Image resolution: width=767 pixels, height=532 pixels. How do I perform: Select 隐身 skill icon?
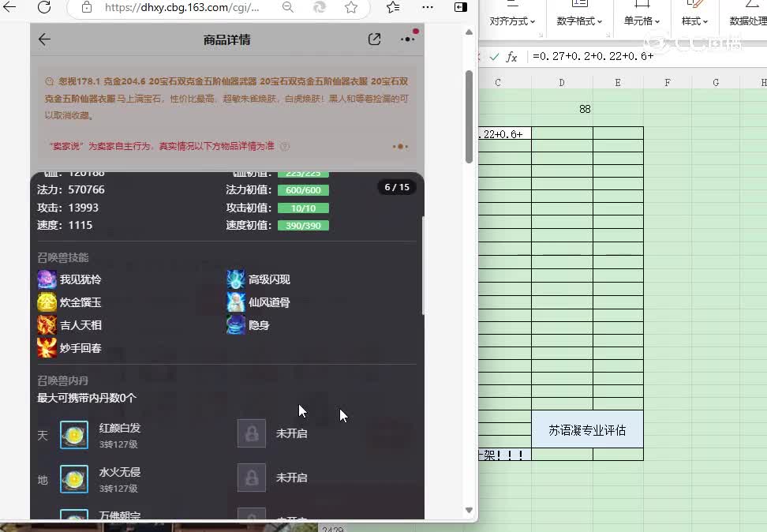tap(236, 325)
